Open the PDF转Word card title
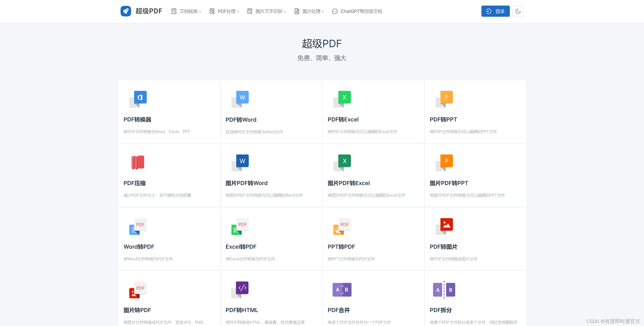The width and height of the screenshot is (644, 326). (x=241, y=120)
